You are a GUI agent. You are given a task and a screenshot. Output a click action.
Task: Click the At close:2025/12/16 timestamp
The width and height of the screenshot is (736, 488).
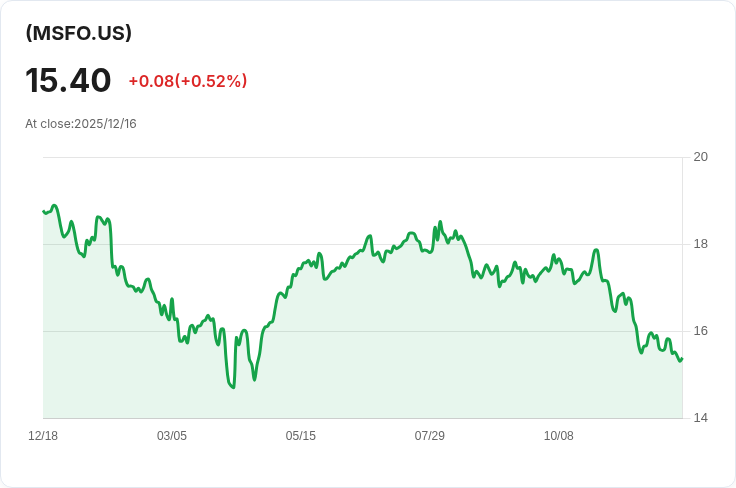81,124
